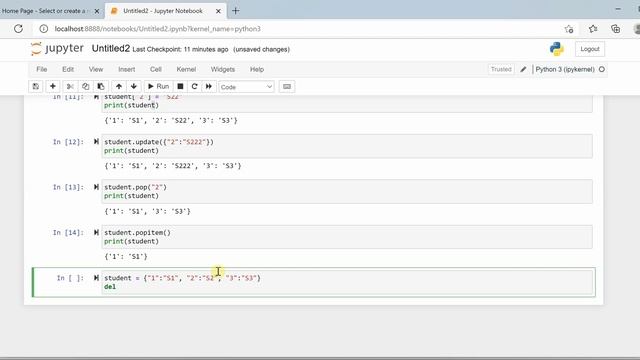Open the command palette keyboard icon
The image size is (640, 360).
tap(287, 87)
